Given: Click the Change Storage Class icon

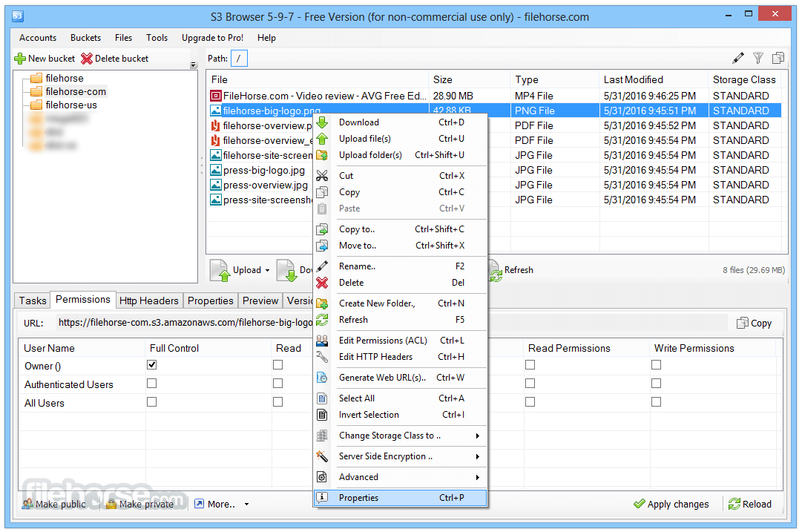Looking at the screenshot, I should [x=322, y=436].
